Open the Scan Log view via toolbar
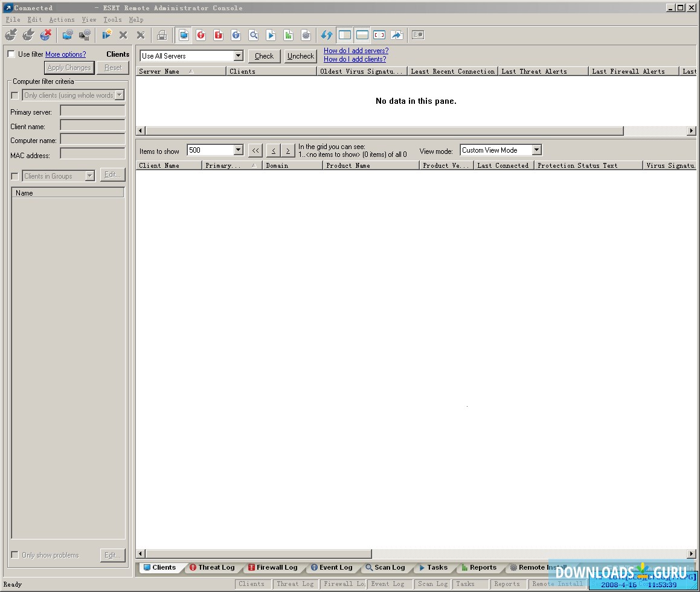 (254, 35)
